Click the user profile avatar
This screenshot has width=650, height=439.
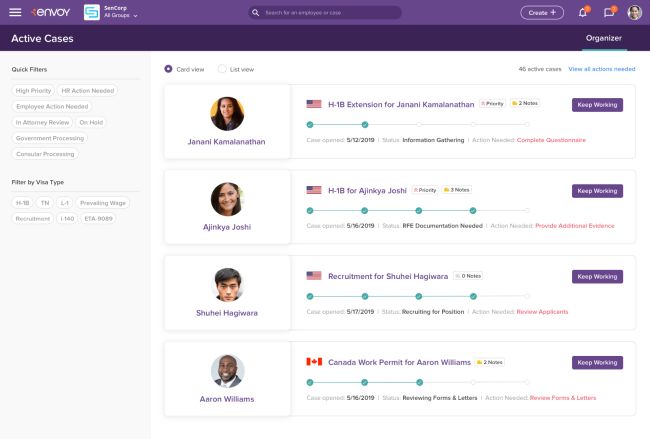634,13
